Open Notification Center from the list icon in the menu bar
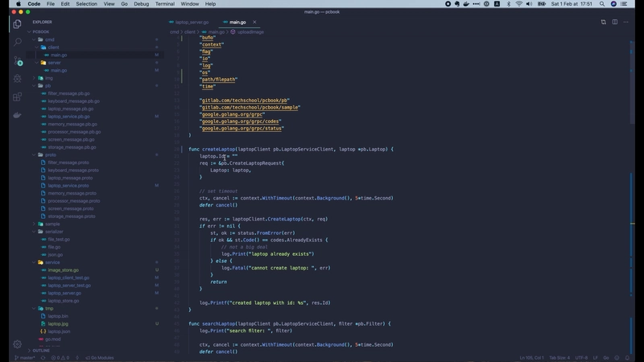 (x=625, y=4)
